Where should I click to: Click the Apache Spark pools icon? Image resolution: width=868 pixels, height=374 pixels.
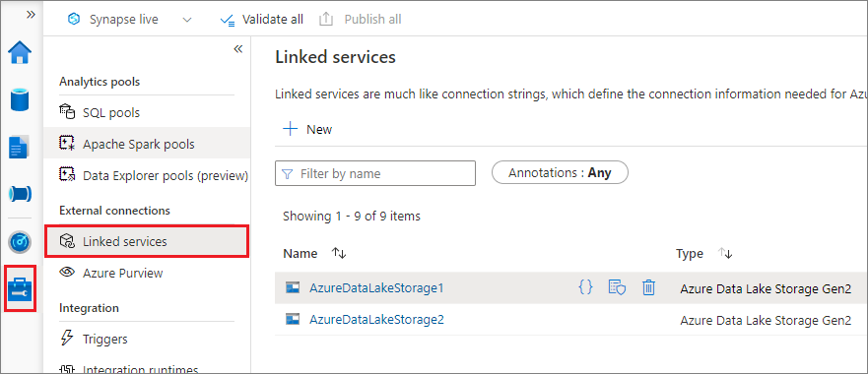pos(66,144)
